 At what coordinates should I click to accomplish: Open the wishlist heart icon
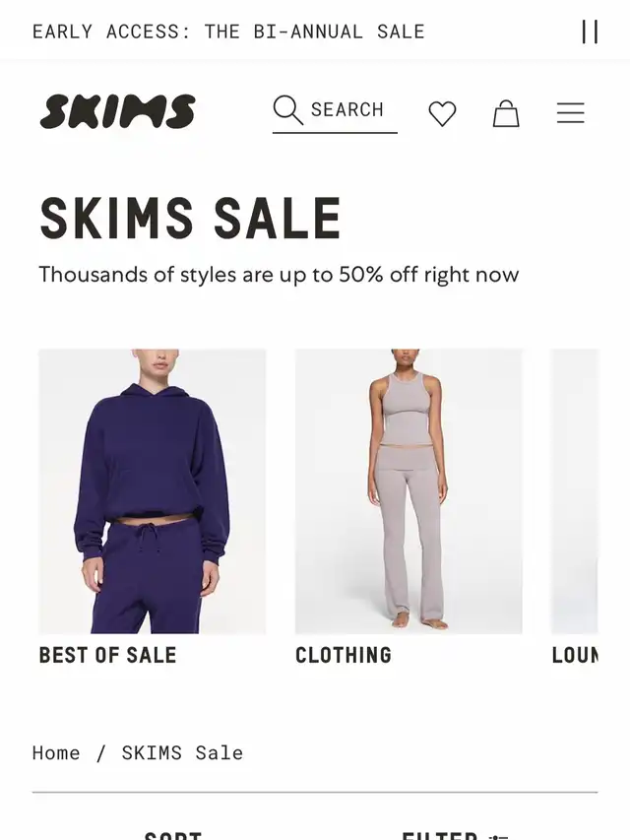pos(443,113)
